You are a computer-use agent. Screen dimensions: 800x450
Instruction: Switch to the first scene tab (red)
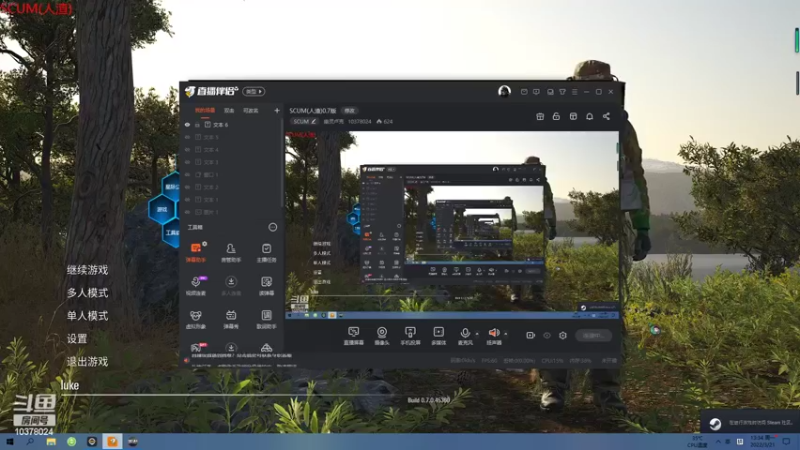(205, 110)
